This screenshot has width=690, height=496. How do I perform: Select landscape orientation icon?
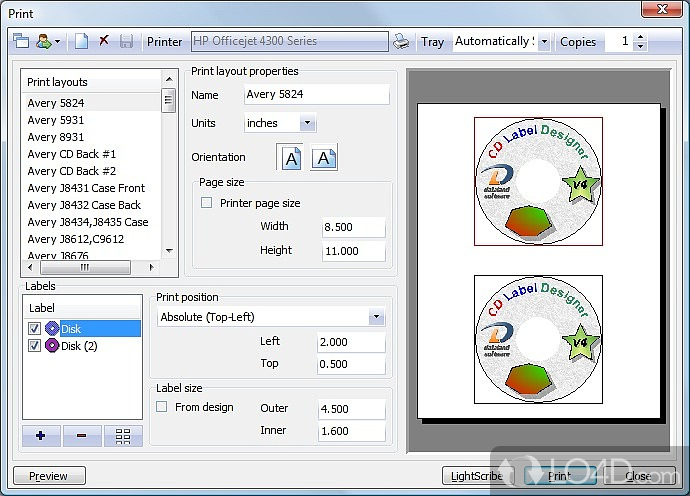[323, 158]
